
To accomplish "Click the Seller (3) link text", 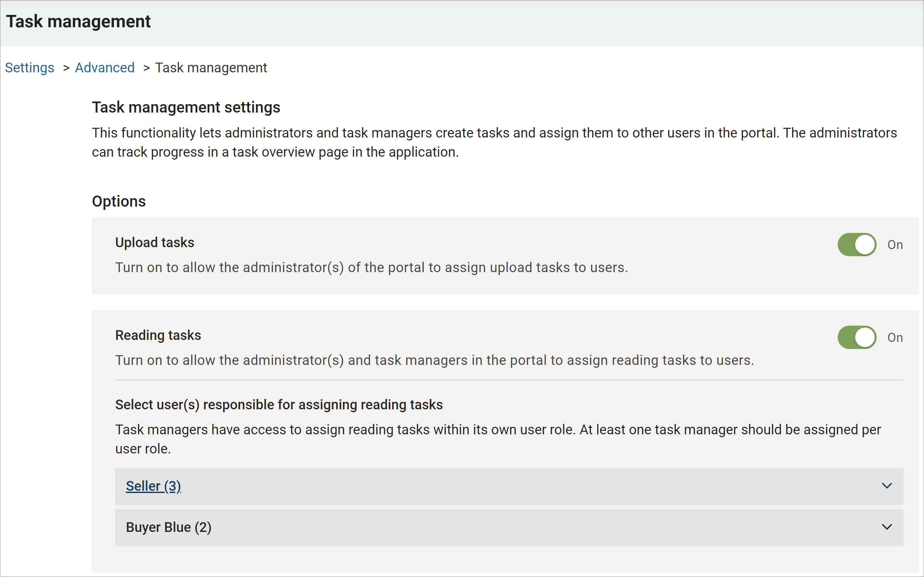I will (x=153, y=486).
